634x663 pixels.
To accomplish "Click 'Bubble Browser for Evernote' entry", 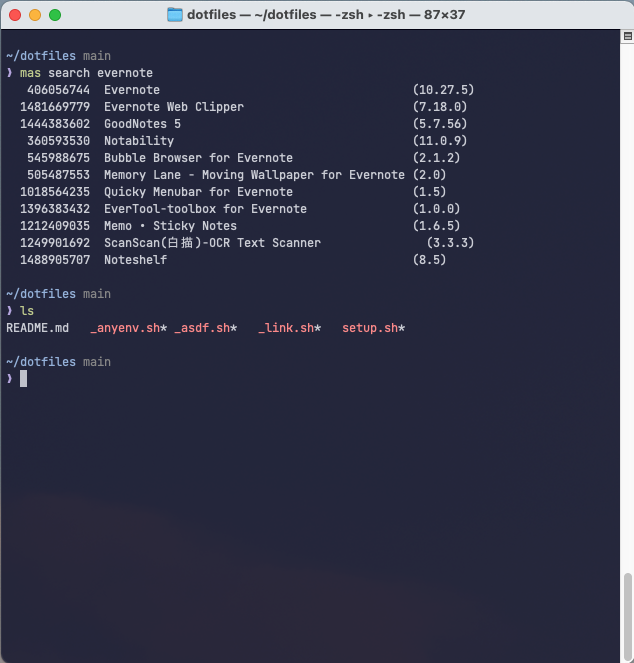I will coord(198,158).
